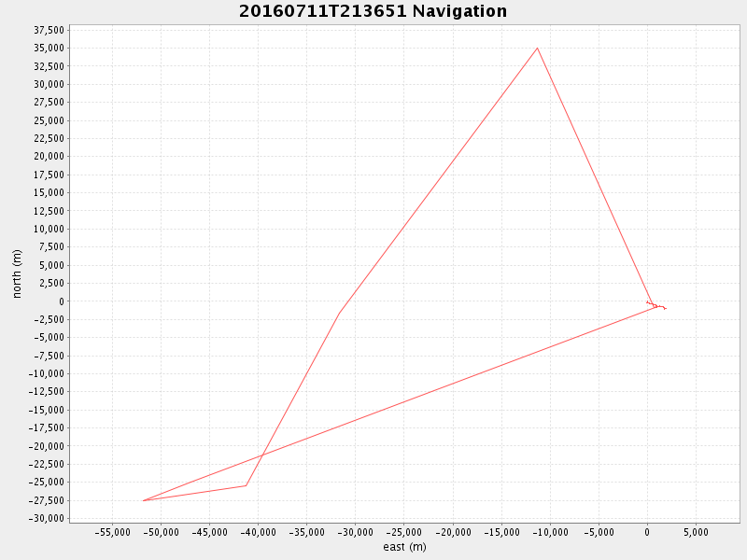Click the leftmost track vertex near -52,000 east
747x560 pixels.
(144, 500)
